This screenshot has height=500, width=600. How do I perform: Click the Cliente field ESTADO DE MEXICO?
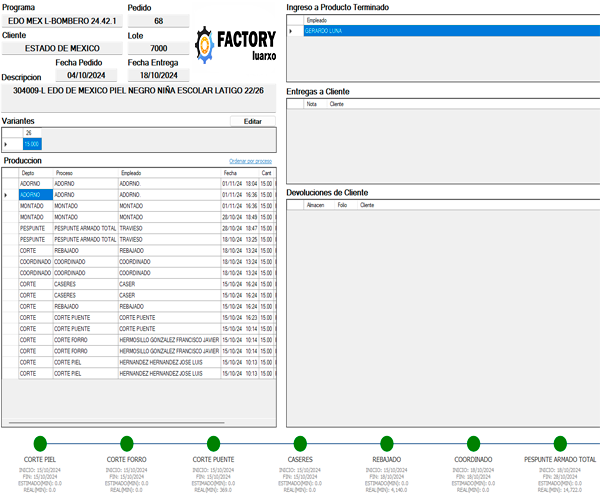[60, 48]
